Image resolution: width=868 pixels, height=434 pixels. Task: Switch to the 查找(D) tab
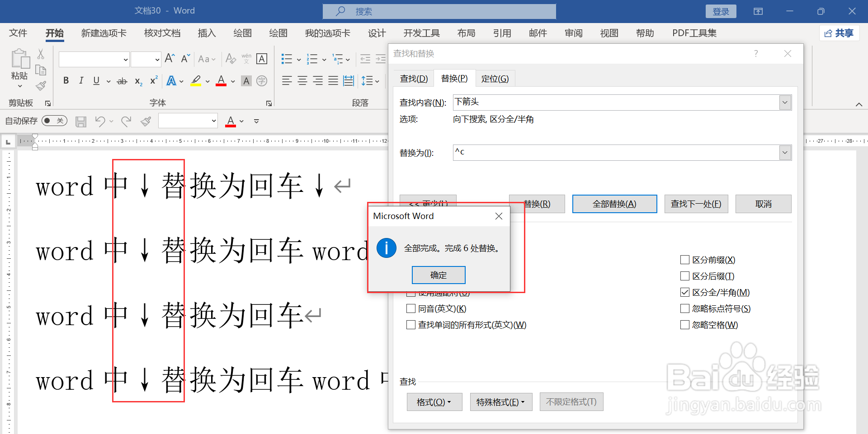pyautogui.click(x=414, y=79)
